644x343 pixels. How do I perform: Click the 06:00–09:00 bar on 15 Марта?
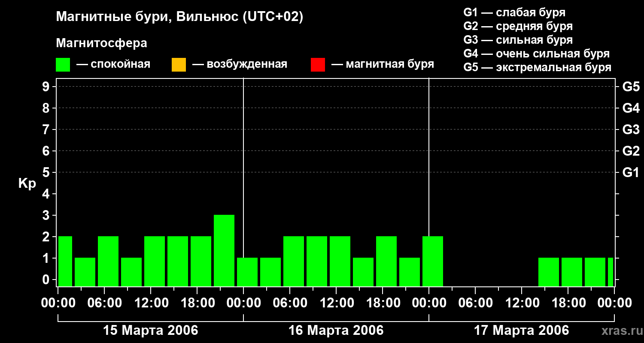tap(108, 261)
